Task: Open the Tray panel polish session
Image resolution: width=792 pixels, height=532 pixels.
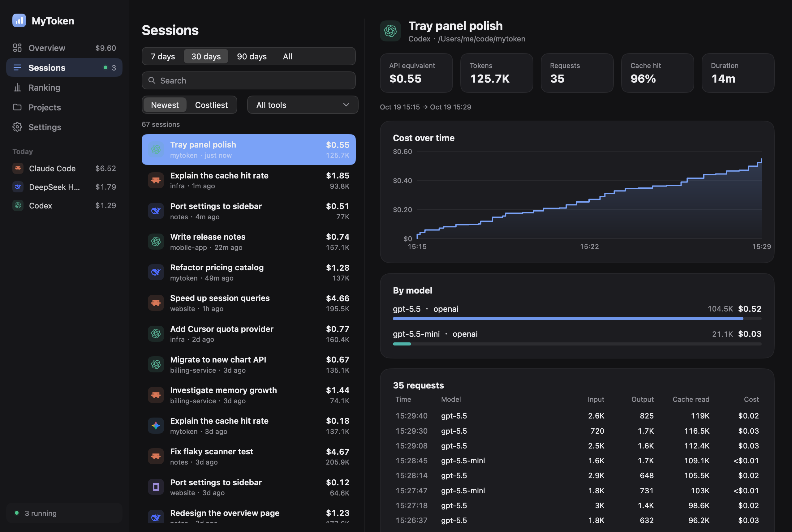Action: [248, 150]
